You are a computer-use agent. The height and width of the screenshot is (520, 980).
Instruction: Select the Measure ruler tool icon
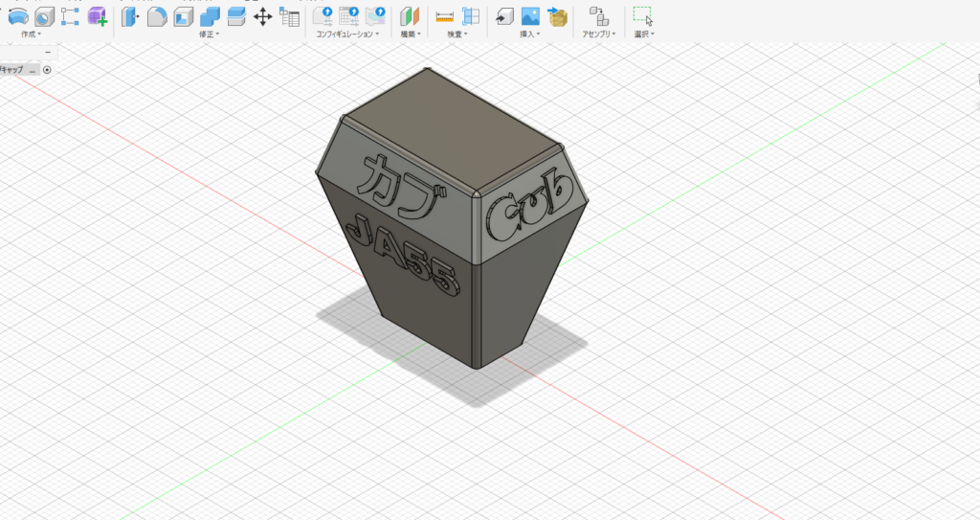(x=444, y=17)
